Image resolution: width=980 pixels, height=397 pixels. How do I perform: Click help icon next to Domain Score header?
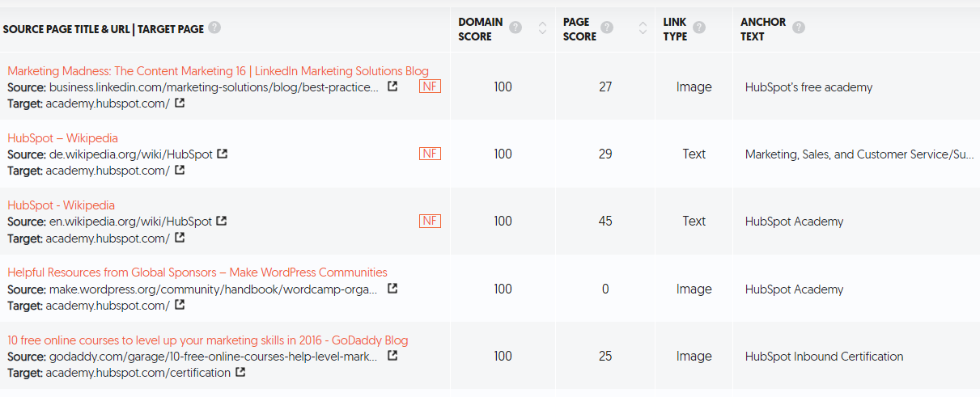[x=515, y=28]
